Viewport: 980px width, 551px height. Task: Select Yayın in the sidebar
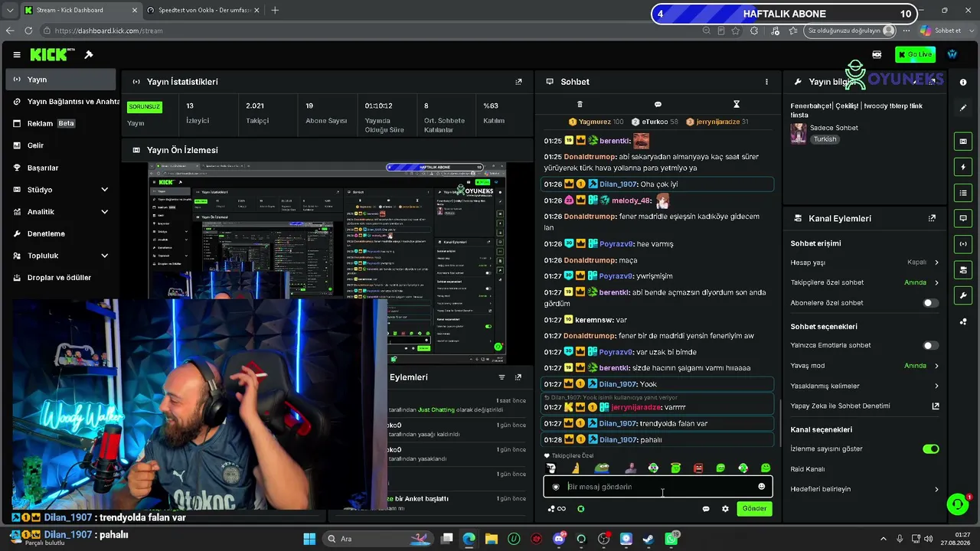(61, 80)
